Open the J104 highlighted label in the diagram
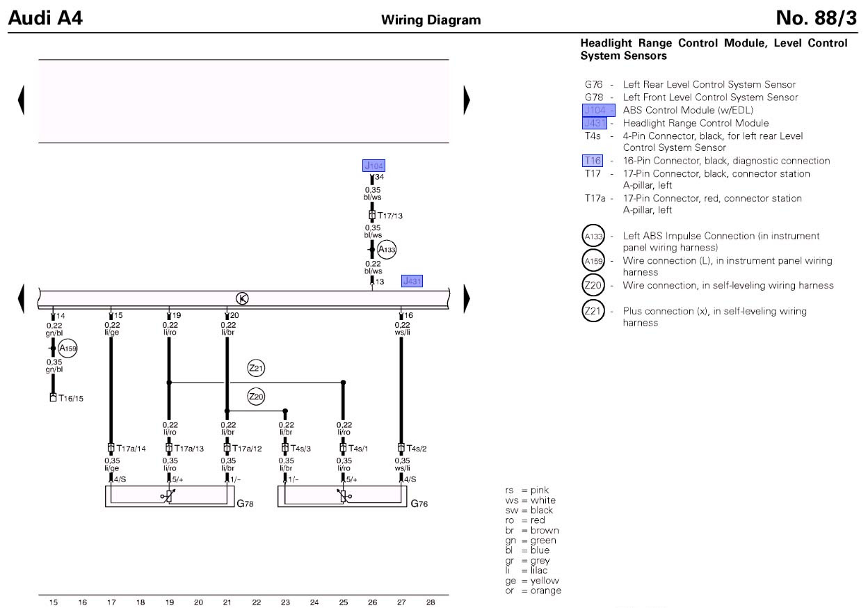Screen dimensions: 868x608 (373, 166)
